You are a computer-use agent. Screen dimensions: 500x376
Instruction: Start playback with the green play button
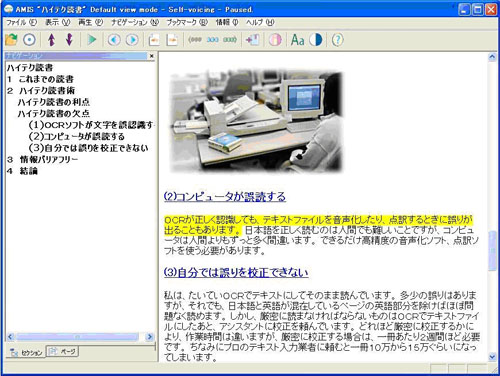click(x=91, y=40)
